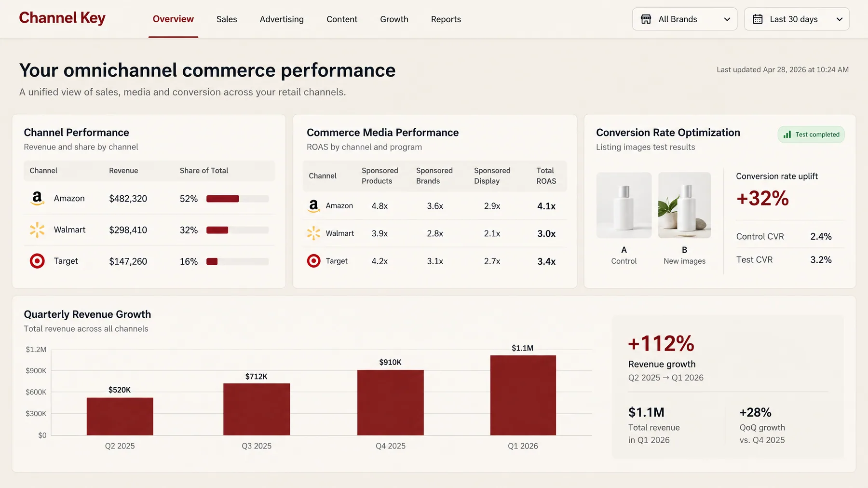Screen dimensions: 868x488
Task: Click the Amazon revenue value $482,320
Action: 128,199
